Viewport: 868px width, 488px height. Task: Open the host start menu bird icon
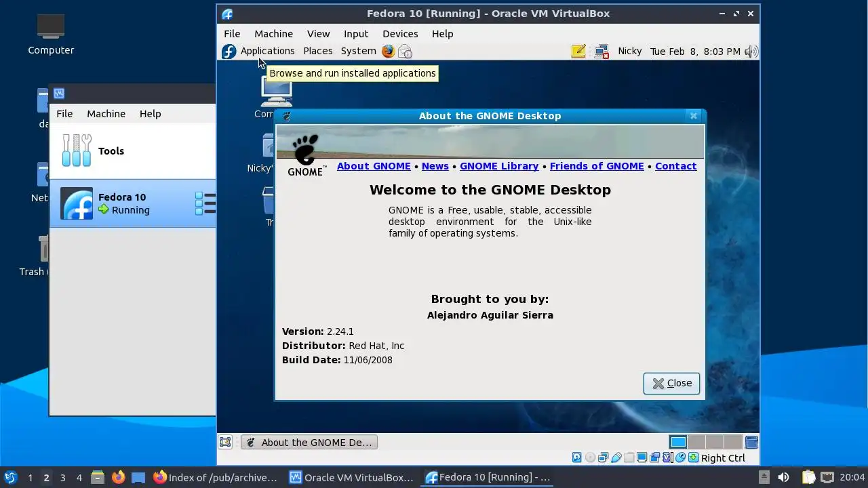(x=10, y=477)
